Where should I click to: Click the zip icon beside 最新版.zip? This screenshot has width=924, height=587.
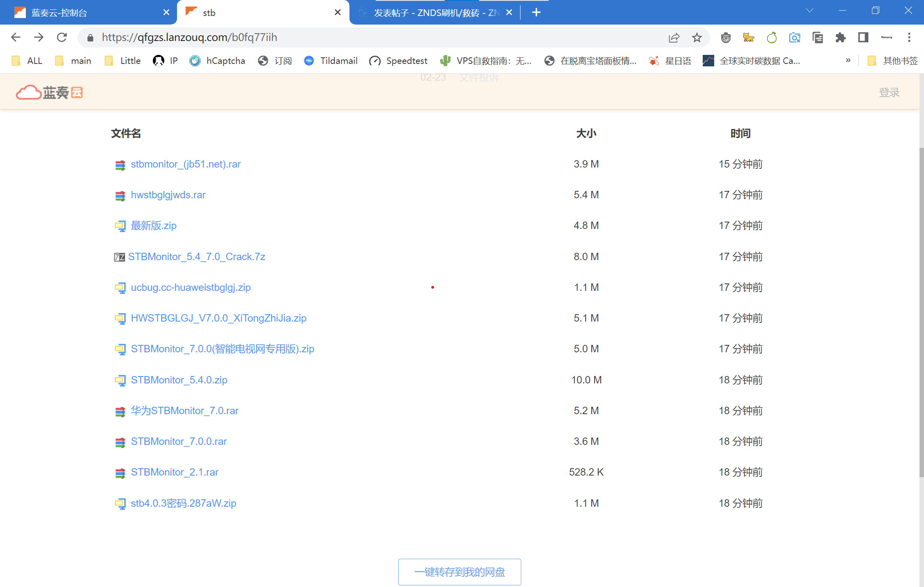click(x=120, y=226)
